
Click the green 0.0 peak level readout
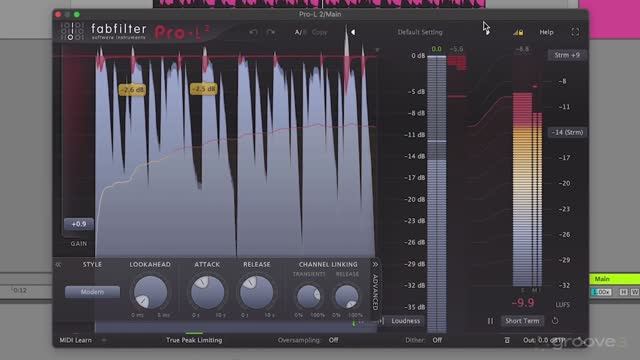coord(436,49)
